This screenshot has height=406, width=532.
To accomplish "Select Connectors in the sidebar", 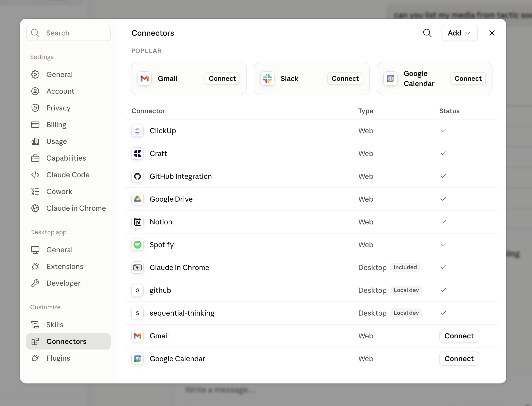I will pos(68,341).
